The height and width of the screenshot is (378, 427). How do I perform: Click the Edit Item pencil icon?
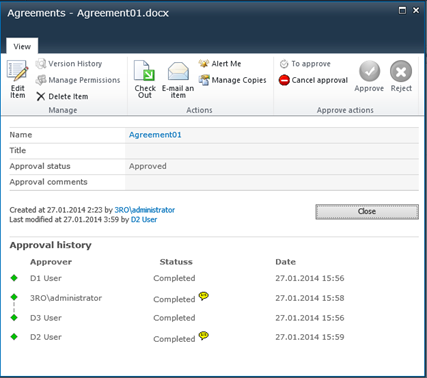[17, 71]
